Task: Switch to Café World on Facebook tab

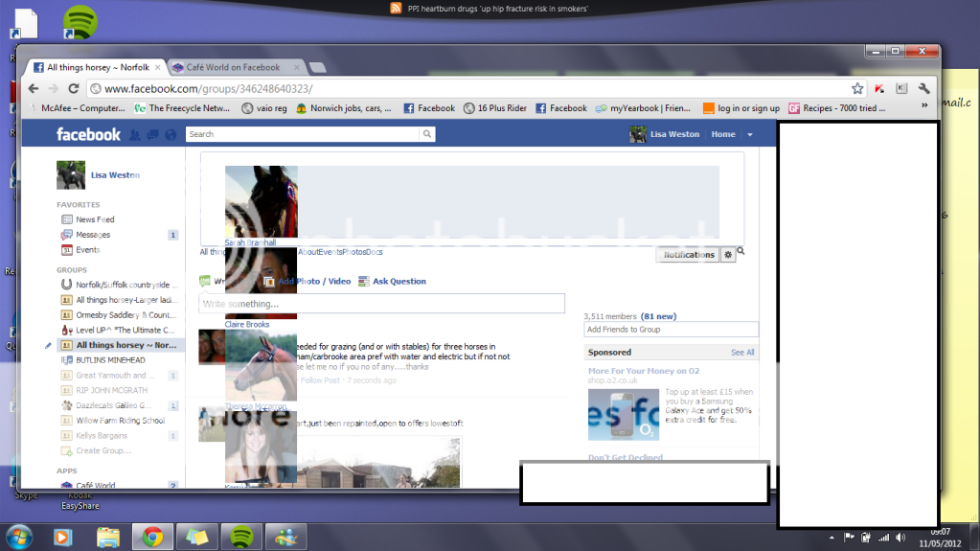Action: point(233,67)
